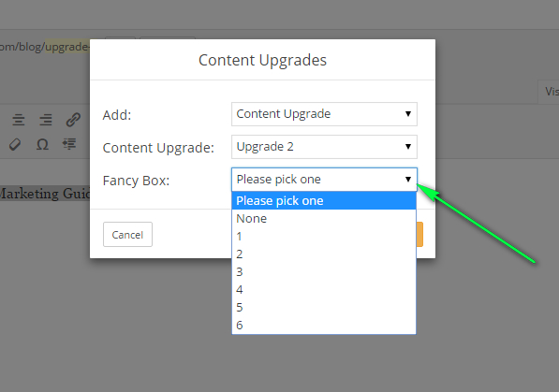Open the Content Upgrade dropdown showing Upgrade 2

point(324,147)
